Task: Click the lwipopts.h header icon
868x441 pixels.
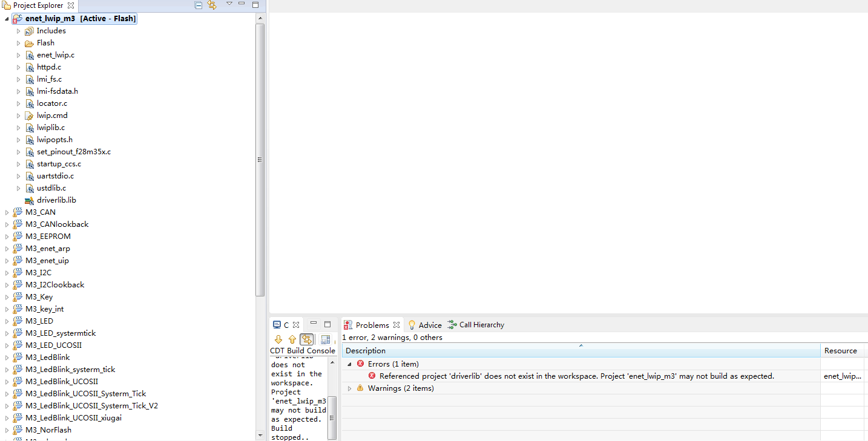Action: coord(29,140)
